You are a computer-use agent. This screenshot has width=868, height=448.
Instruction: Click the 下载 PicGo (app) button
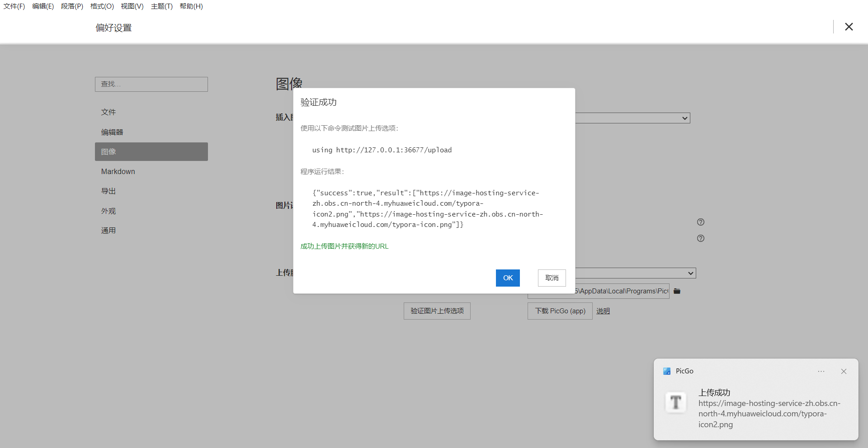560,311
